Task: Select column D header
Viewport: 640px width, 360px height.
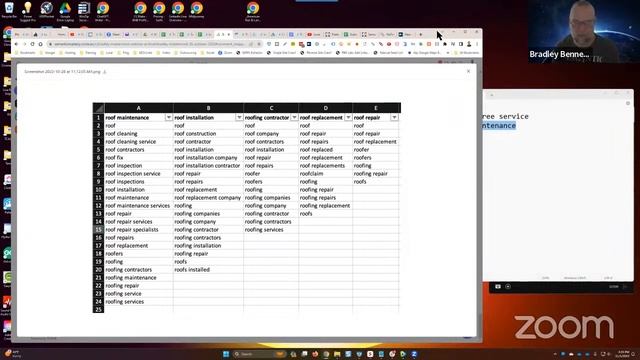Action: 325,108
